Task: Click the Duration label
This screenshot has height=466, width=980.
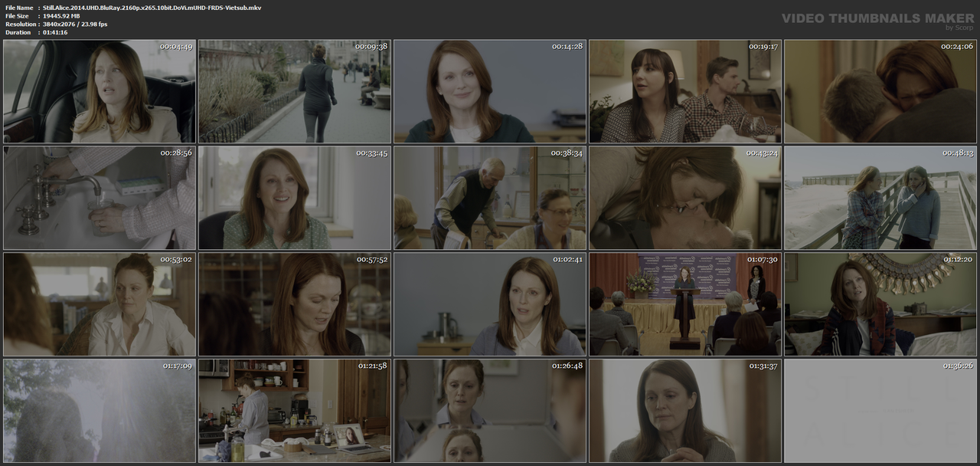Action: point(18,32)
